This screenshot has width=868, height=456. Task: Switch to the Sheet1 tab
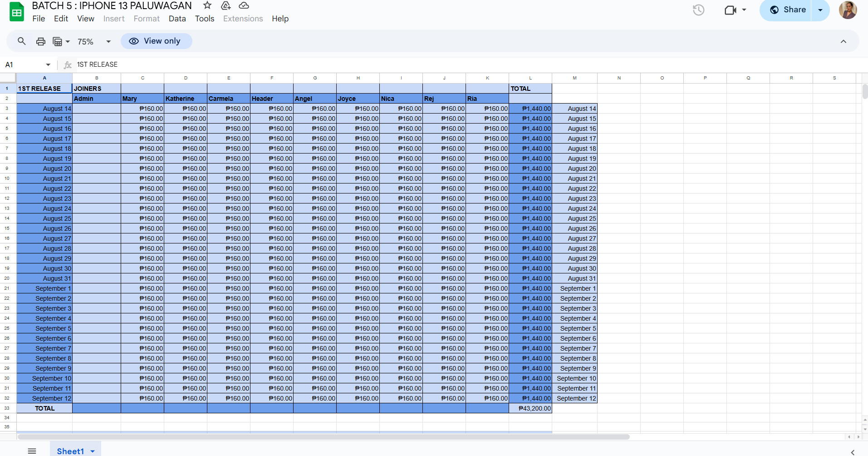pos(70,451)
